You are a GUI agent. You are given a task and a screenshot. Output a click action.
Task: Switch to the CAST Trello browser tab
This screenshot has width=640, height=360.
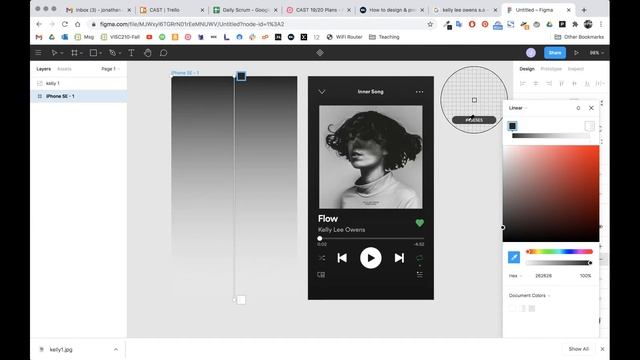pos(171,10)
